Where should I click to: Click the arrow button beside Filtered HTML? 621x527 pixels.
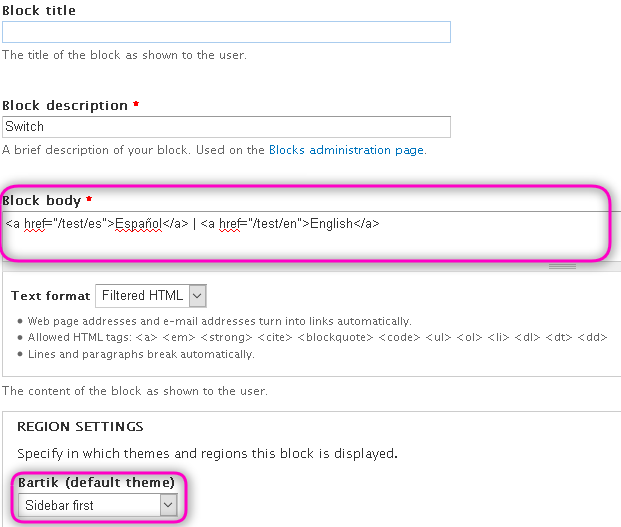pyautogui.click(x=198, y=296)
